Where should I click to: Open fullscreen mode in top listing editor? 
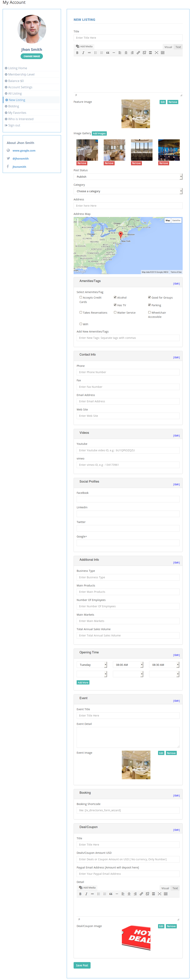(156, 53)
